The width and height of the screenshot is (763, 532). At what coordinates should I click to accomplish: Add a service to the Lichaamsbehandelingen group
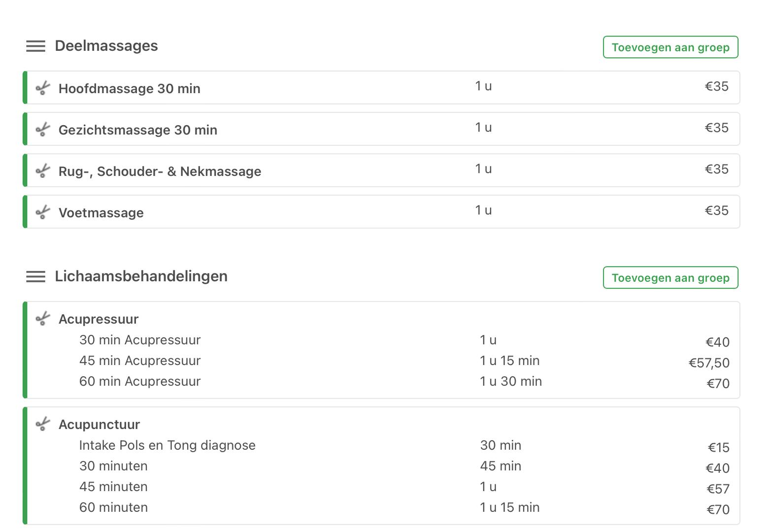click(x=670, y=278)
